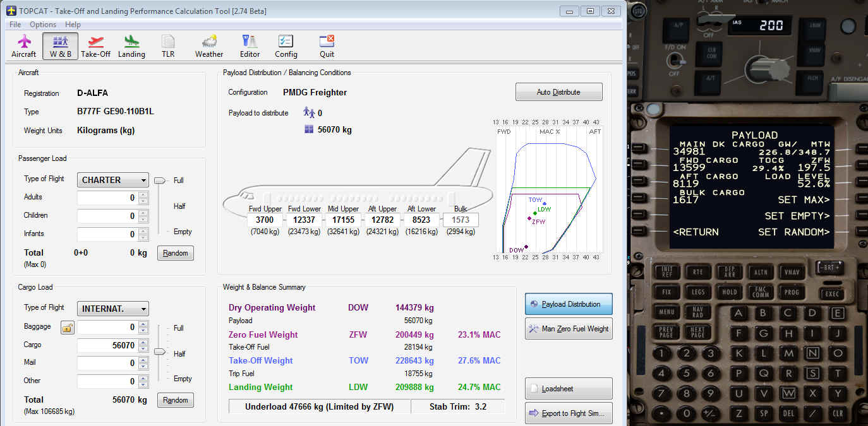Open the File menu
The image size is (868, 426).
(x=15, y=25)
